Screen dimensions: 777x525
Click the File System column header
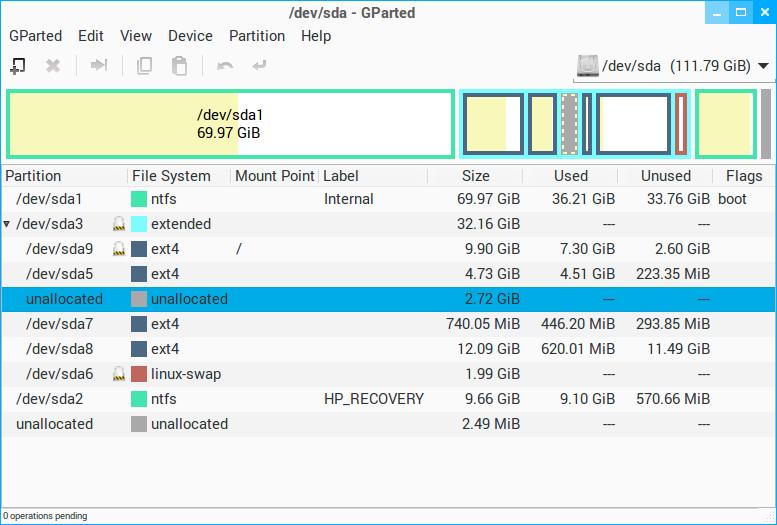[171, 176]
